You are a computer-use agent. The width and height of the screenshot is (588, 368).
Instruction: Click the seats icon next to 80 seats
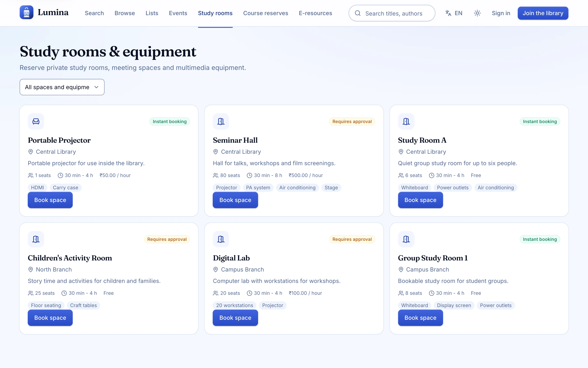click(216, 175)
